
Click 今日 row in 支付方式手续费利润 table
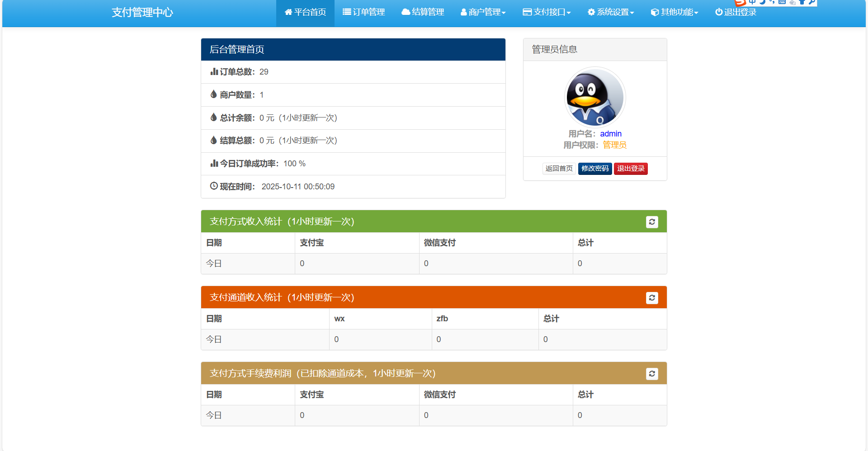tap(434, 415)
